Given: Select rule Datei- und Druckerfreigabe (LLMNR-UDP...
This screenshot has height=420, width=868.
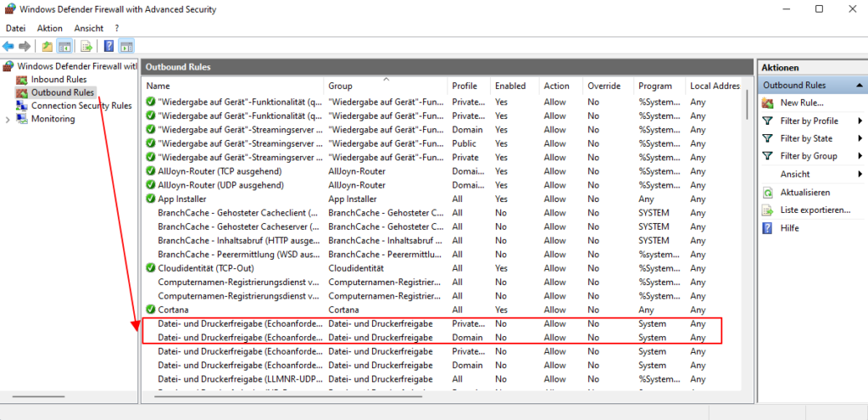Looking at the screenshot, I should coord(238,379).
